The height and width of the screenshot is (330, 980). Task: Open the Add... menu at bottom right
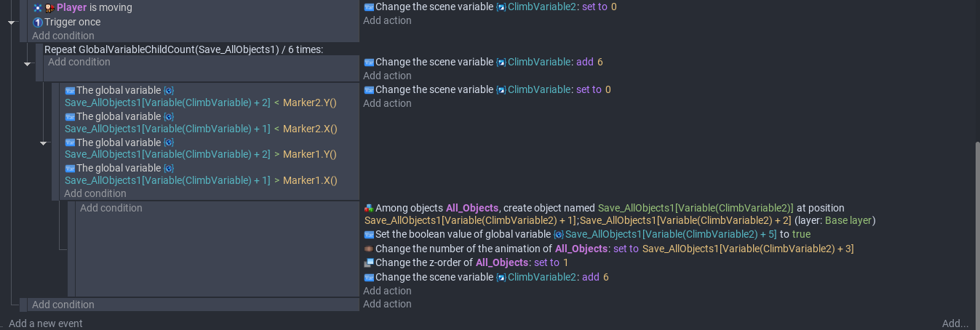pos(955,323)
